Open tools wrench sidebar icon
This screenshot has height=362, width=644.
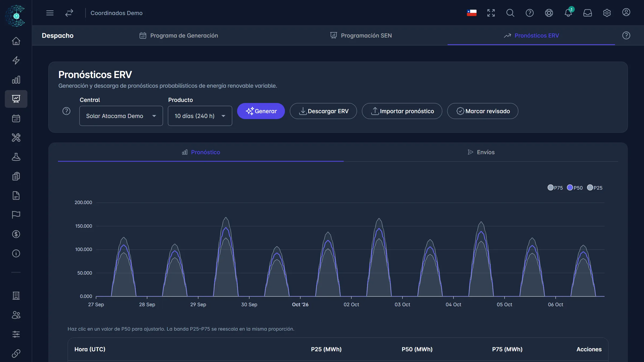coord(16,138)
